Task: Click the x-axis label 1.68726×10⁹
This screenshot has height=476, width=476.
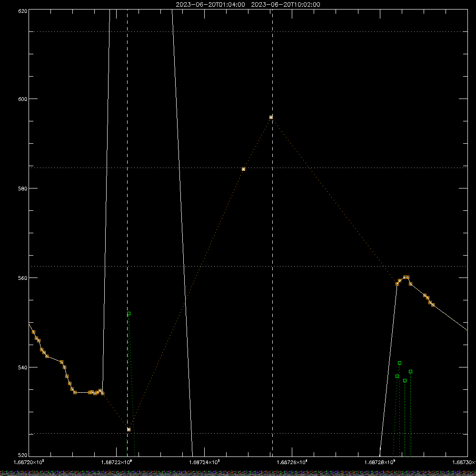Action: point(292,462)
